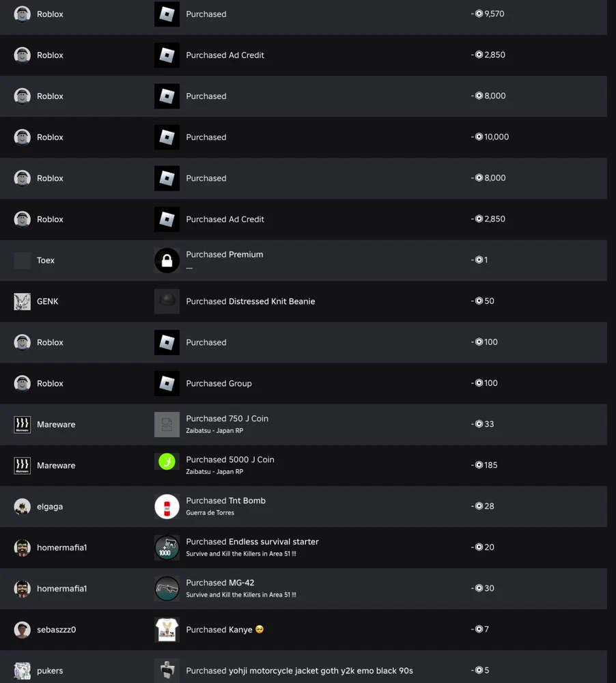Image resolution: width=616 pixels, height=683 pixels.
Task: Click sebaszzz0's profile avatar
Action: (x=23, y=629)
